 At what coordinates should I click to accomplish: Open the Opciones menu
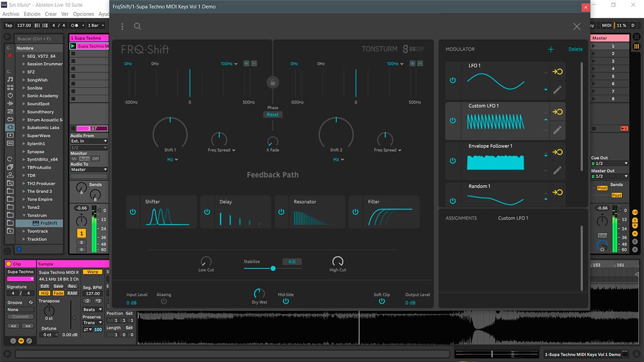[84, 14]
